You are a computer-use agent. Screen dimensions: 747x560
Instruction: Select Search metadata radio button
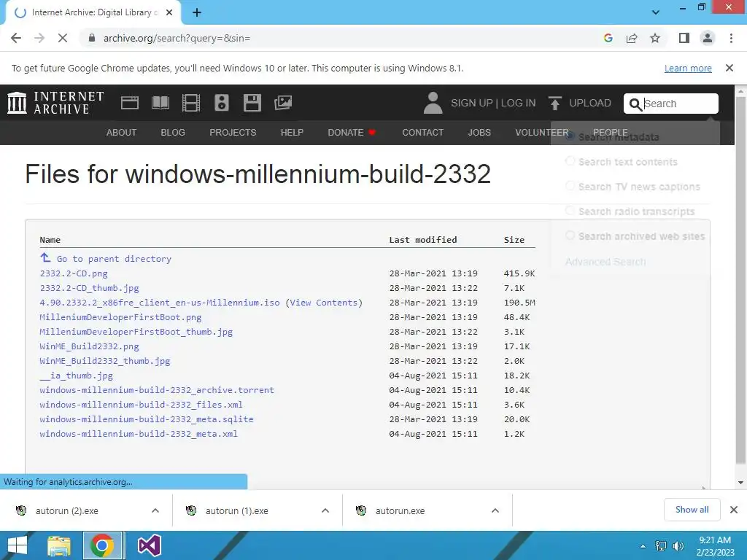[570, 136]
